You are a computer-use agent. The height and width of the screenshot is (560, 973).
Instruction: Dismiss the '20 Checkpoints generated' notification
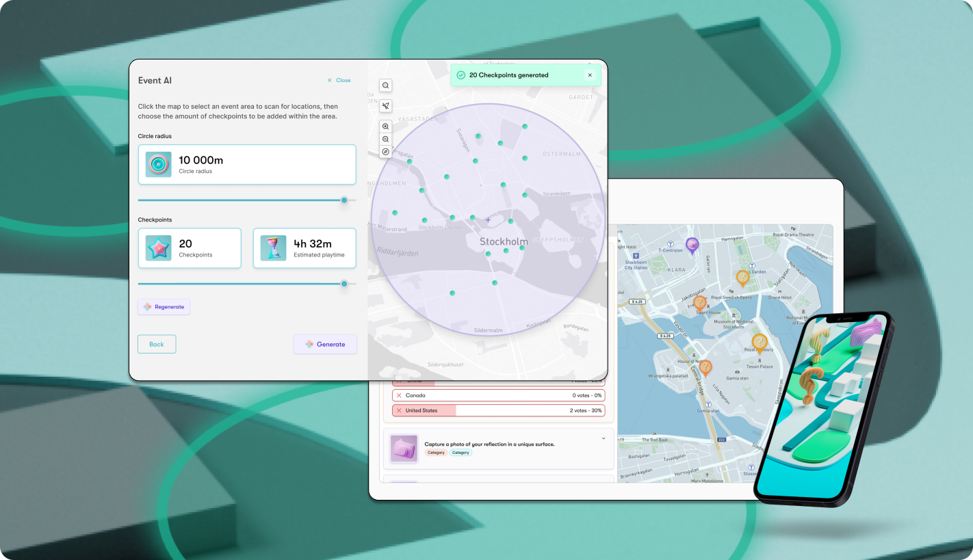tap(590, 75)
